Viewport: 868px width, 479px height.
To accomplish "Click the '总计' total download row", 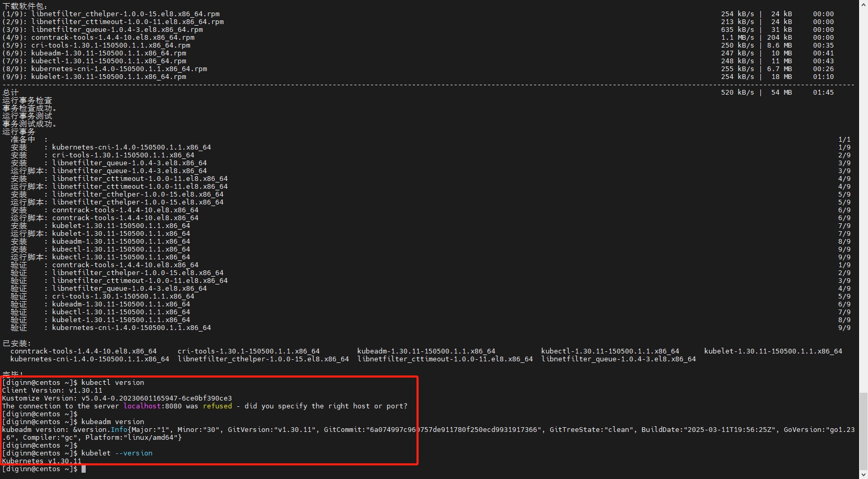I will coord(10,93).
